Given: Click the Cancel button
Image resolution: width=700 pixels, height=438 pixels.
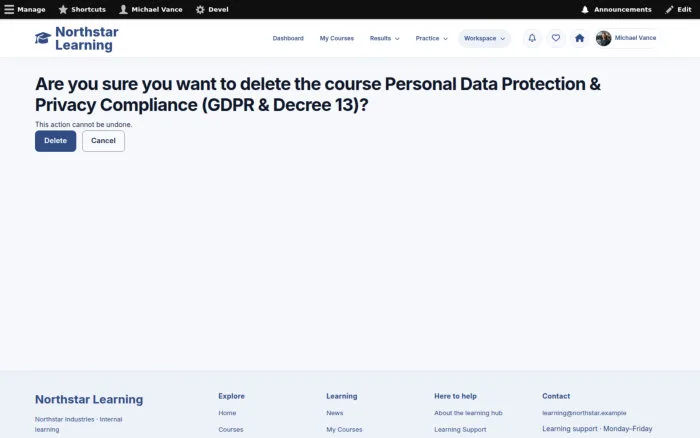Looking at the screenshot, I should (x=103, y=141).
